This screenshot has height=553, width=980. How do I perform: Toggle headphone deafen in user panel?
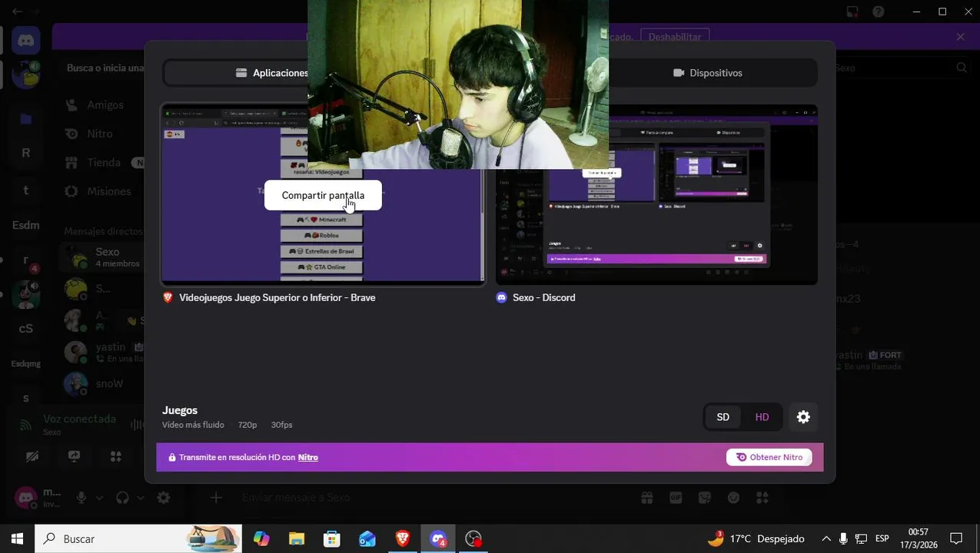point(122,498)
